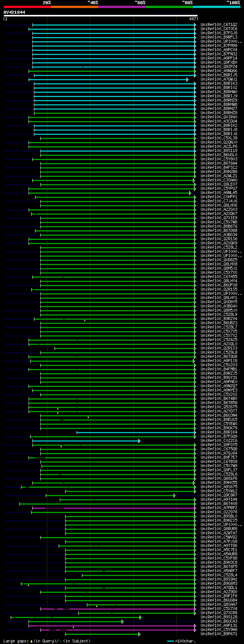The height and width of the screenshot is (644, 244).
Task: Select hit label UniRef100_B9RZV4
Action: click(x=219, y=319)
